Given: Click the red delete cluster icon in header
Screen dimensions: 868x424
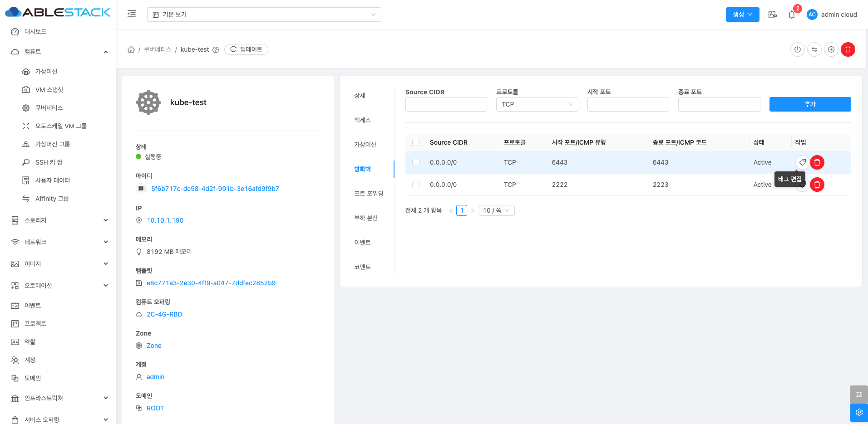Looking at the screenshot, I should (x=848, y=49).
